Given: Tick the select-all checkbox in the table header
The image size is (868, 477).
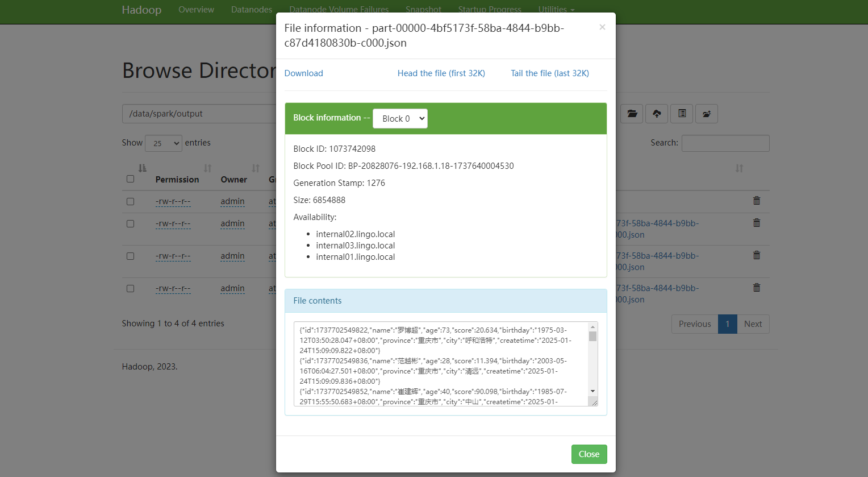Looking at the screenshot, I should [130, 179].
